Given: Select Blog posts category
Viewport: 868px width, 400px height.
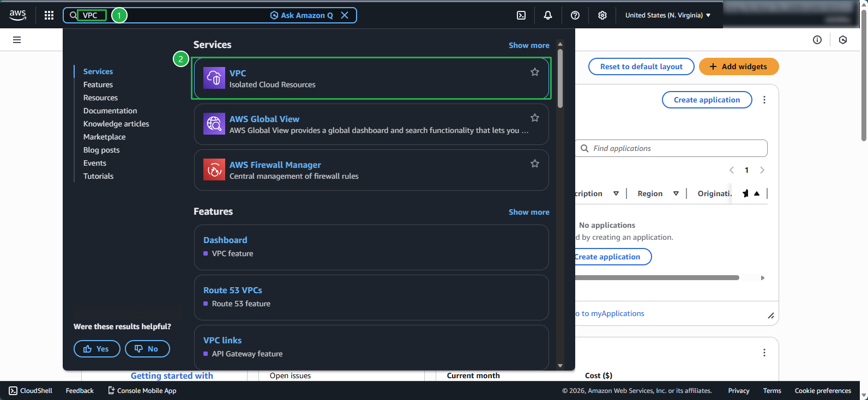Looking at the screenshot, I should point(101,150).
